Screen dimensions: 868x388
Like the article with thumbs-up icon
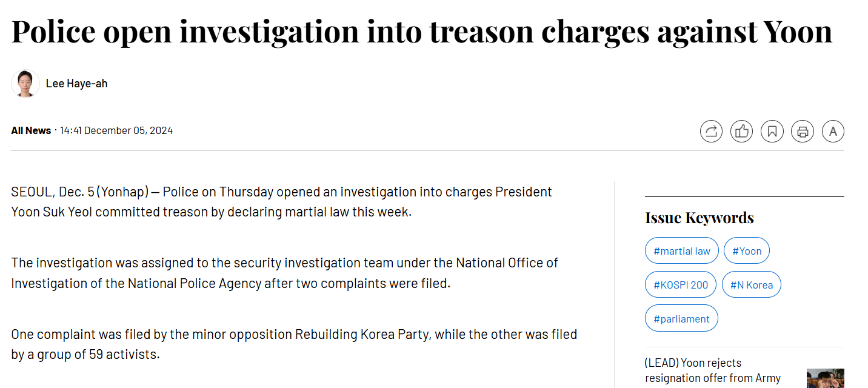click(x=741, y=131)
